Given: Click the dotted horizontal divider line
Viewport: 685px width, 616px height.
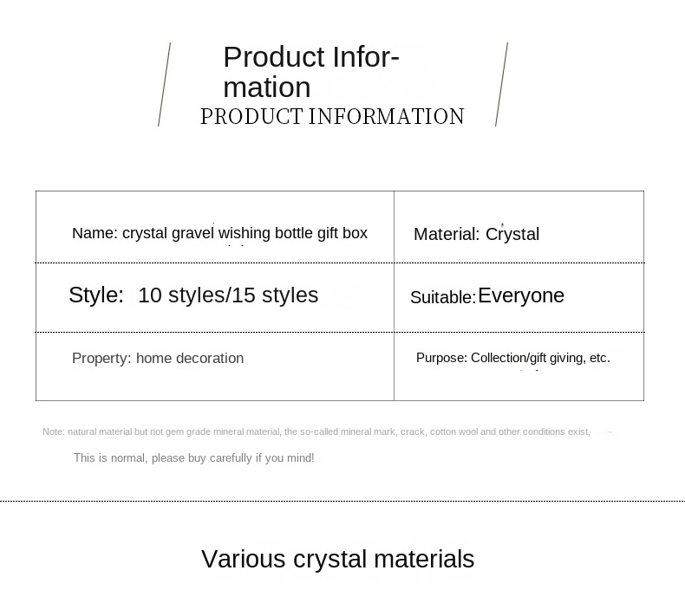Looking at the screenshot, I should [x=342, y=501].
